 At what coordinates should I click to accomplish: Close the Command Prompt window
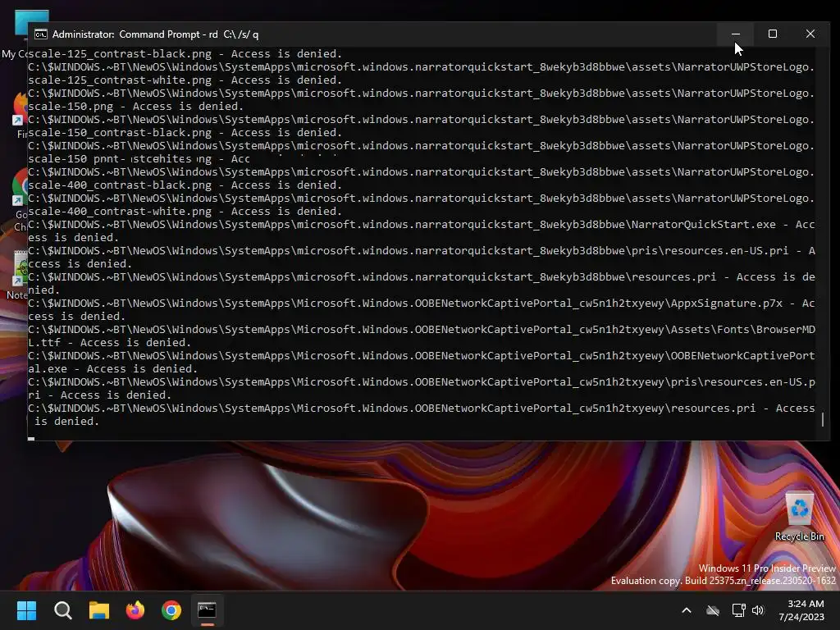pyautogui.click(x=810, y=34)
